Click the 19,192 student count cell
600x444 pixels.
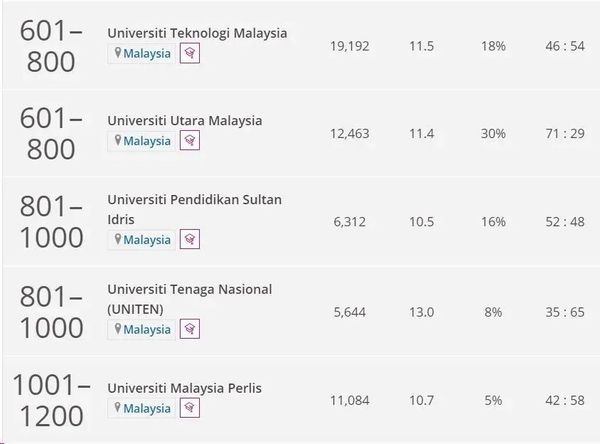349,46
